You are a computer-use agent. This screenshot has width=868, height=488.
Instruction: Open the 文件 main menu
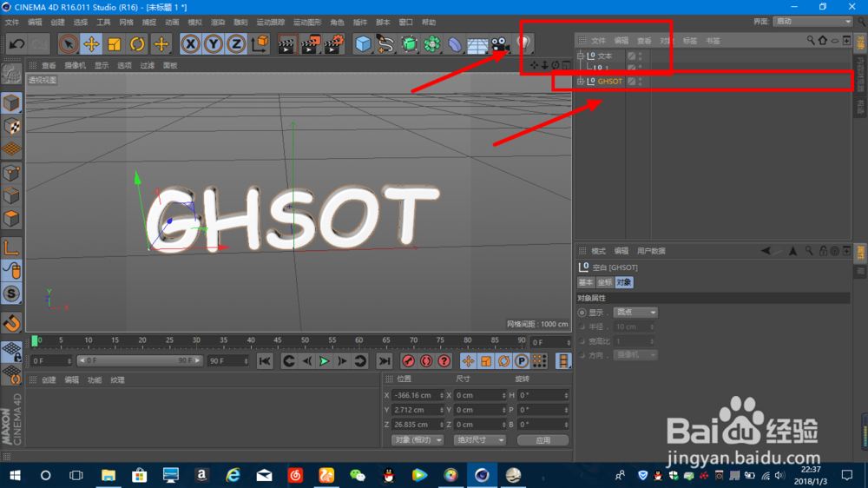(x=11, y=23)
